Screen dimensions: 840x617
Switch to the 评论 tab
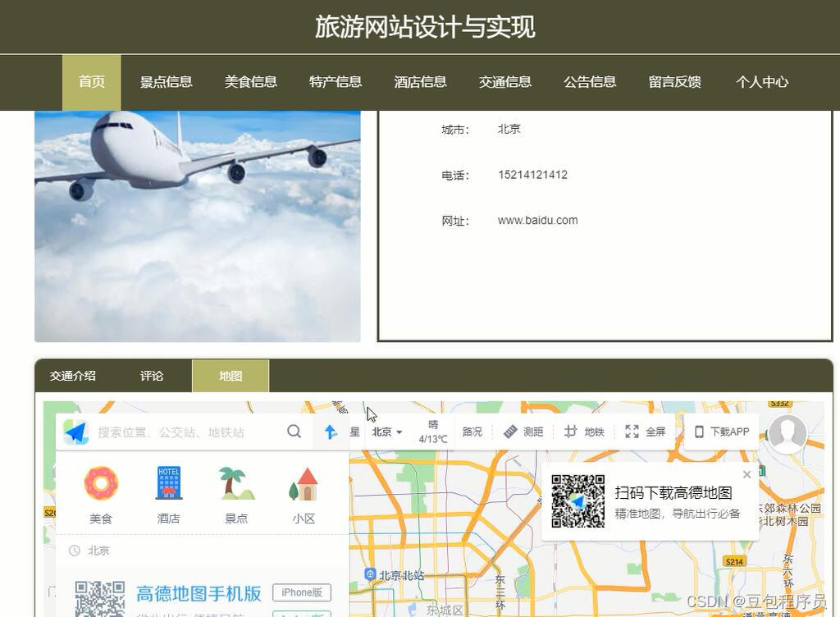click(x=151, y=376)
